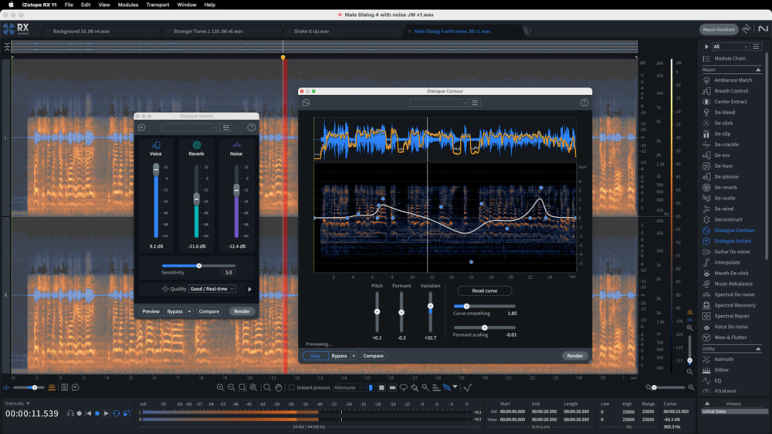Click the timecode display 00:00:11.539
This screenshot has width=772, height=434.
[x=34, y=413]
